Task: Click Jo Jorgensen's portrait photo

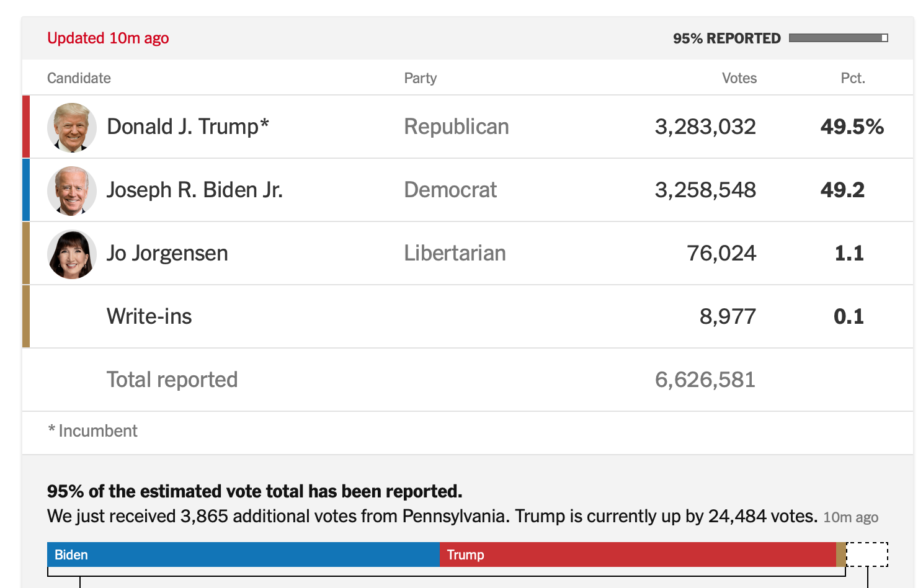Action: coord(72,254)
